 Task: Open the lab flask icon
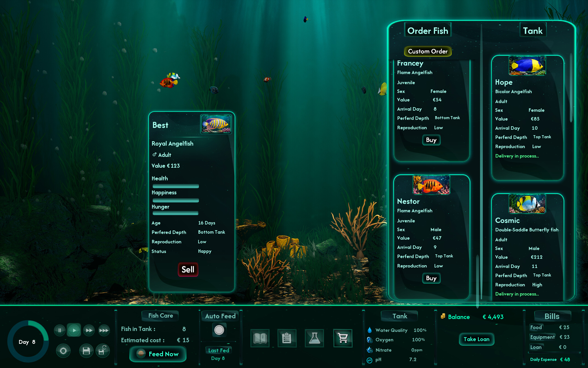(x=314, y=338)
